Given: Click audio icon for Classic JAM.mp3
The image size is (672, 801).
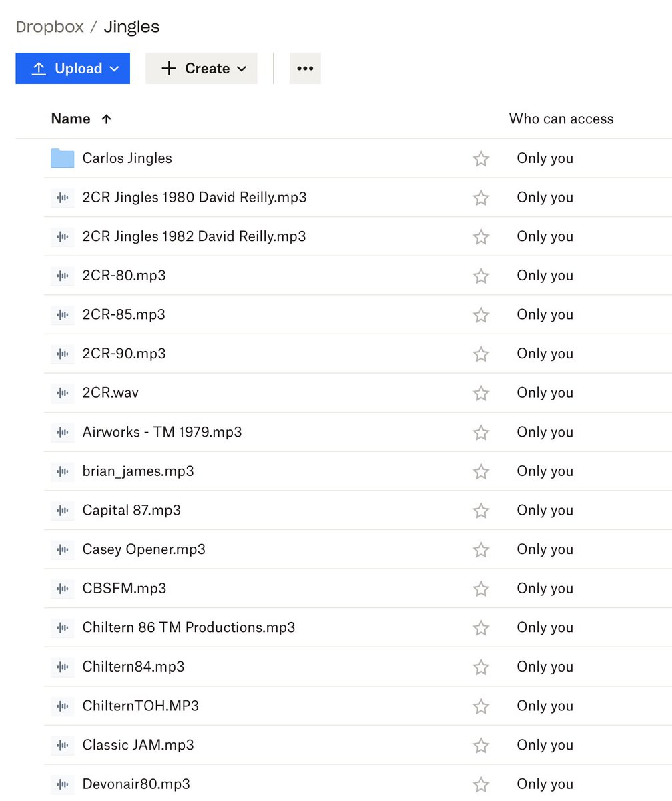Looking at the screenshot, I should pyautogui.click(x=63, y=745).
